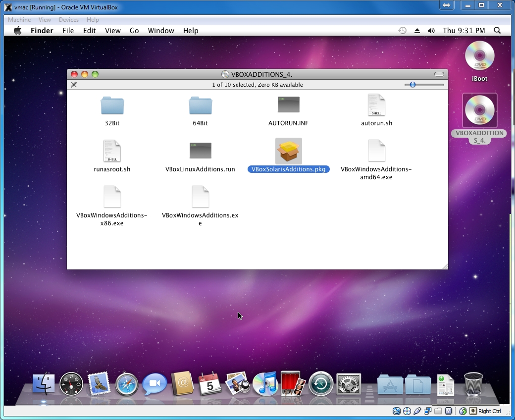Screen dimensions: 515x420
Task: Open the Documents stack in the Dock
Action: coord(418,384)
